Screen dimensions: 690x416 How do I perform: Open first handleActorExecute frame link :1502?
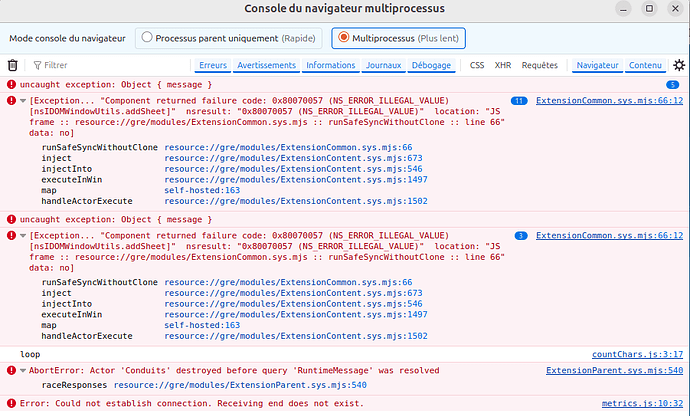[x=296, y=201]
